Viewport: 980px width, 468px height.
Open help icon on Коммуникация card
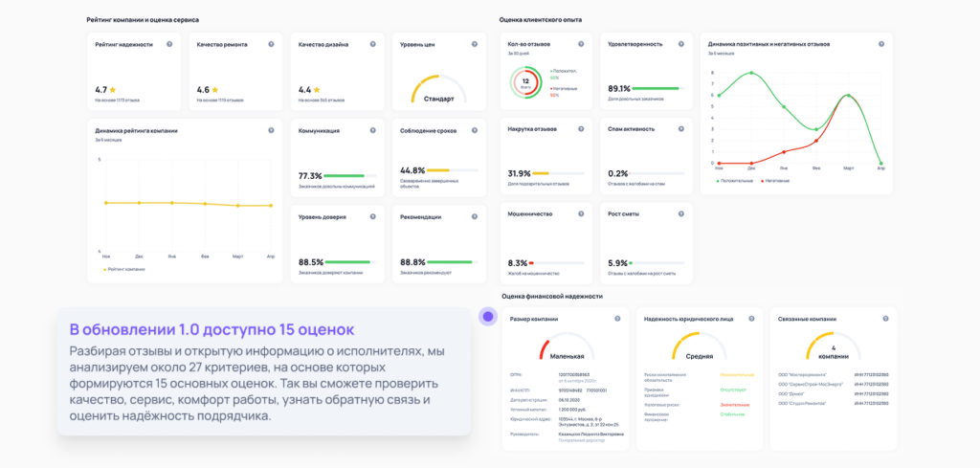click(372, 130)
